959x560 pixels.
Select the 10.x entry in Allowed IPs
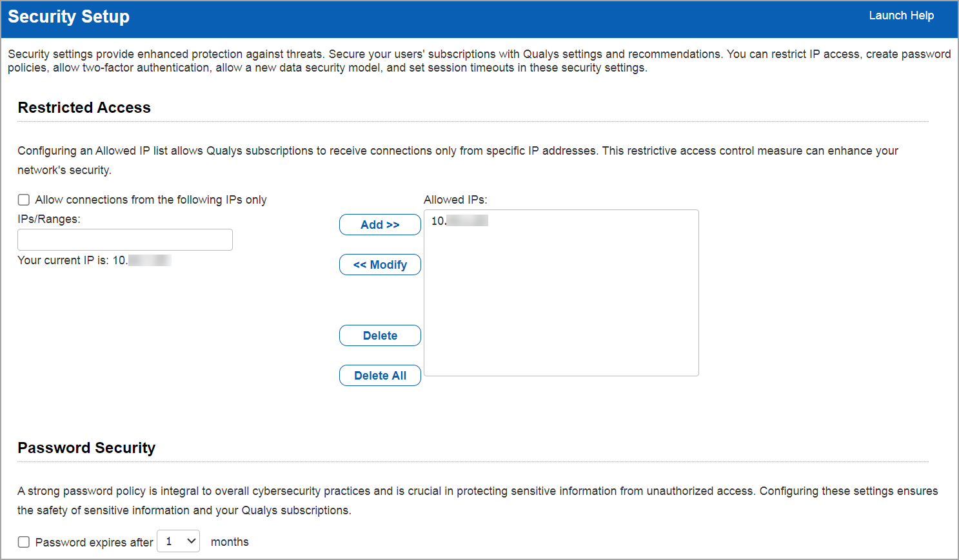(459, 221)
